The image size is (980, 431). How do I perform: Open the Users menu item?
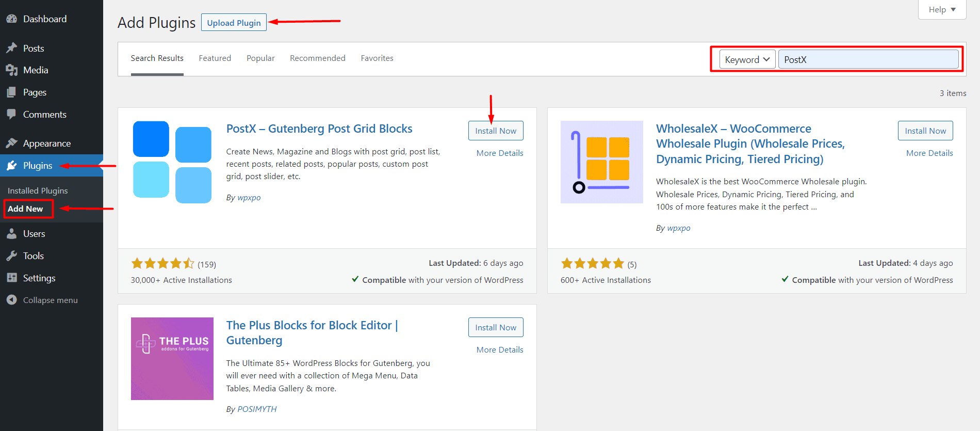(x=52, y=234)
